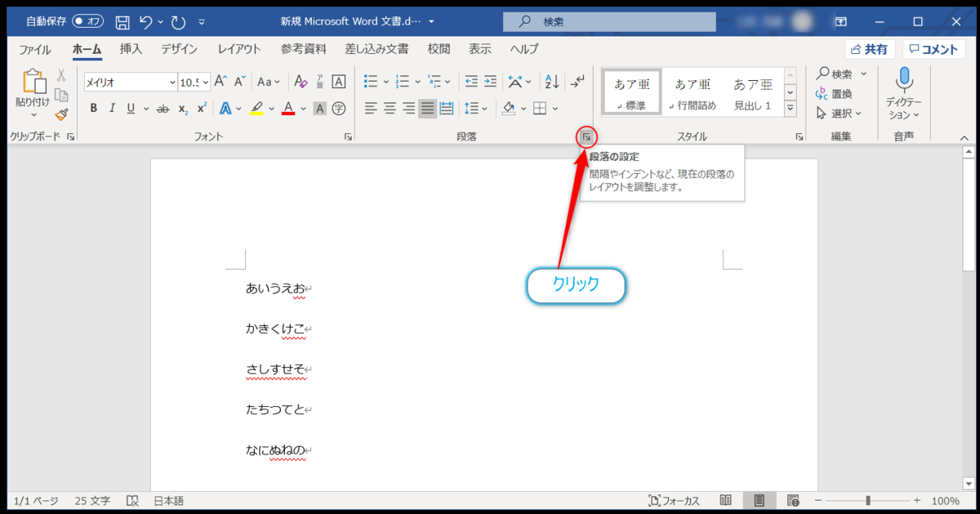The width and height of the screenshot is (980, 514).
Task: Adjust the zoom slider handle
Action: click(868, 500)
